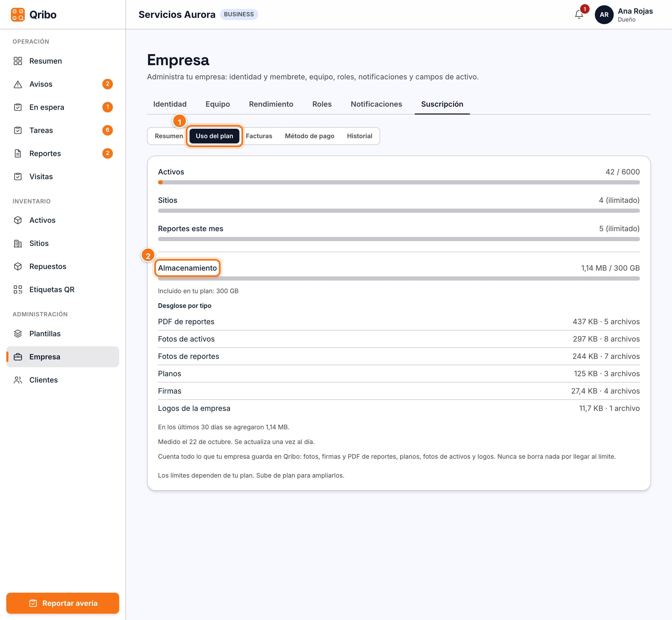The image size is (672, 620).
Task: Click the Almacenamiento storage progress bar
Action: click(x=399, y=279)
